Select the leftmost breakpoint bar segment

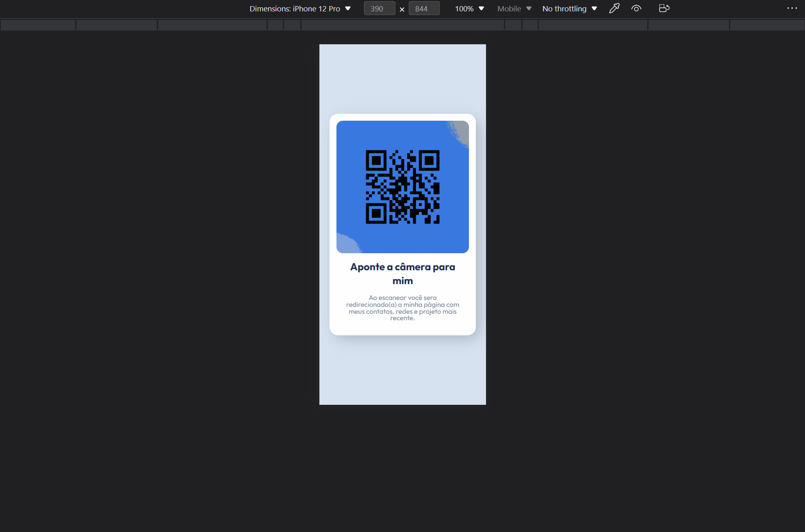38,25
